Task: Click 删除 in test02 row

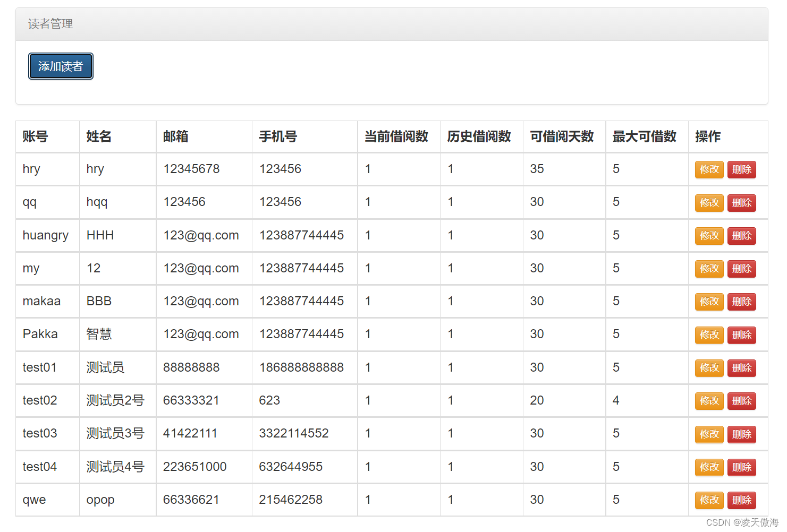Action: [742, 401]
